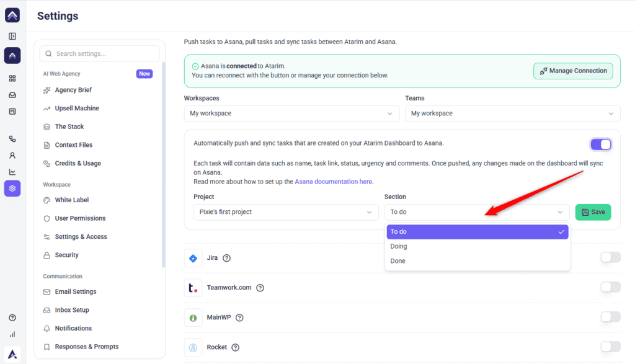Select the Done section option
635x364 pixels.
pyautogui.click(x=477, y=260)
